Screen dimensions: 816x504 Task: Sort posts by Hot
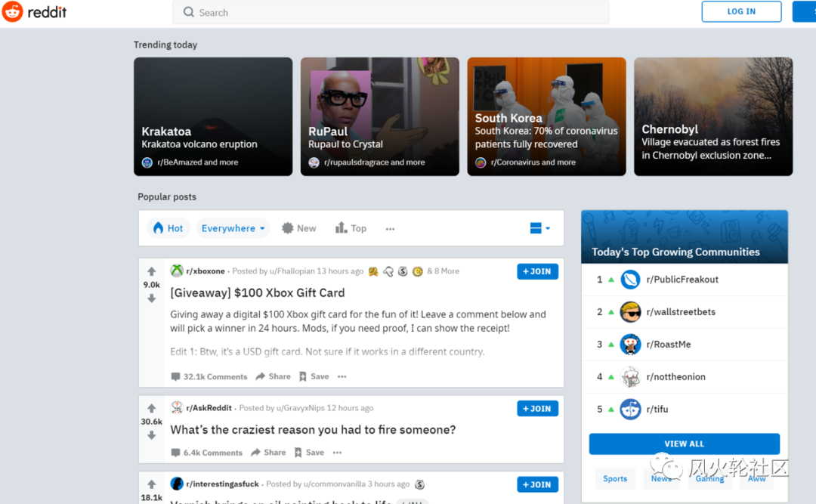click(x=168, y=228)
